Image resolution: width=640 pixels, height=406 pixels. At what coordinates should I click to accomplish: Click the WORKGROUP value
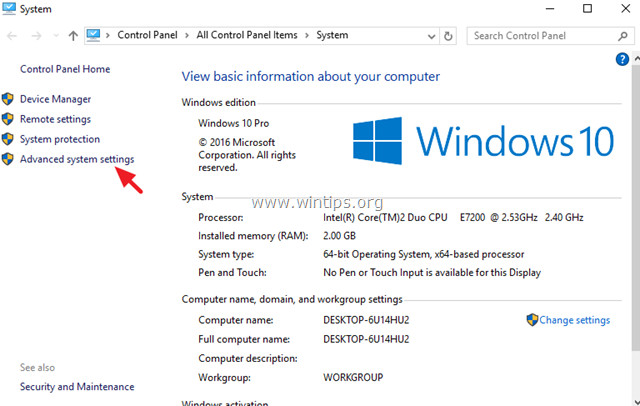353,377
